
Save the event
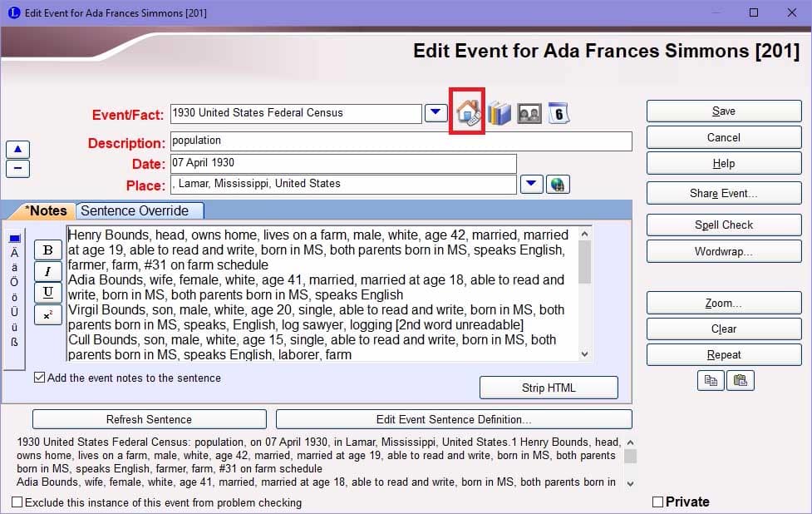coord(723,111)
